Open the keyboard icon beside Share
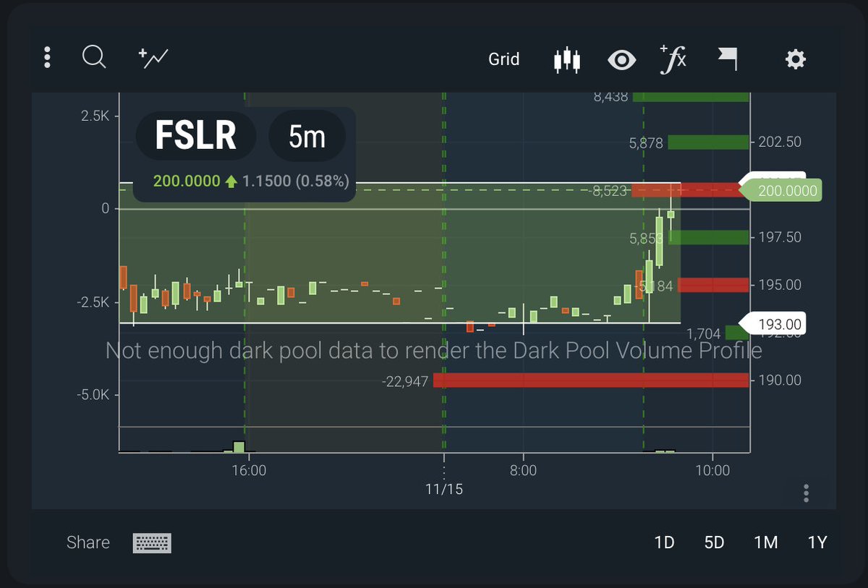 (152, 543)
